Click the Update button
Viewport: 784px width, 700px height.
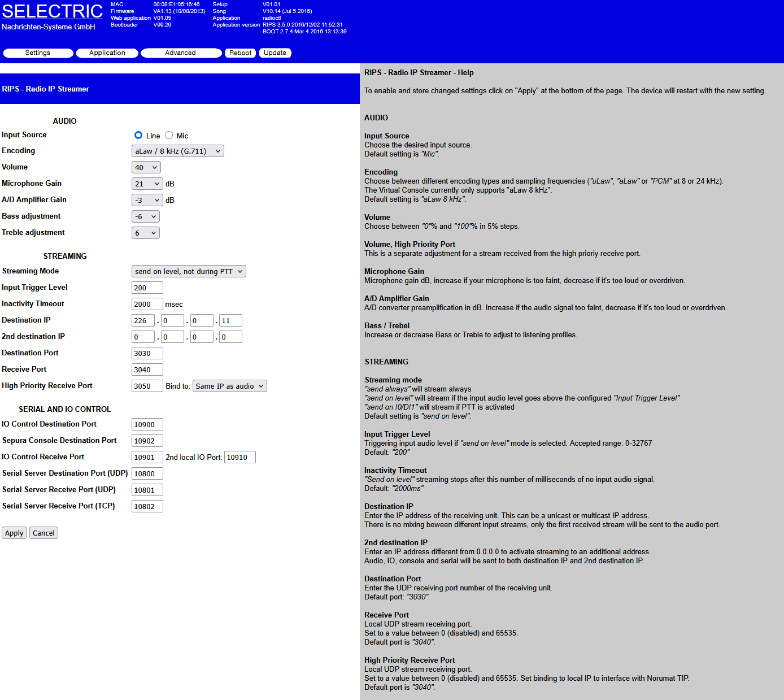275,53
